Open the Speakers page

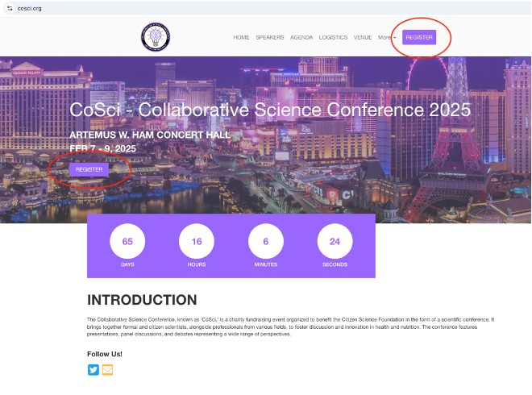270,37
